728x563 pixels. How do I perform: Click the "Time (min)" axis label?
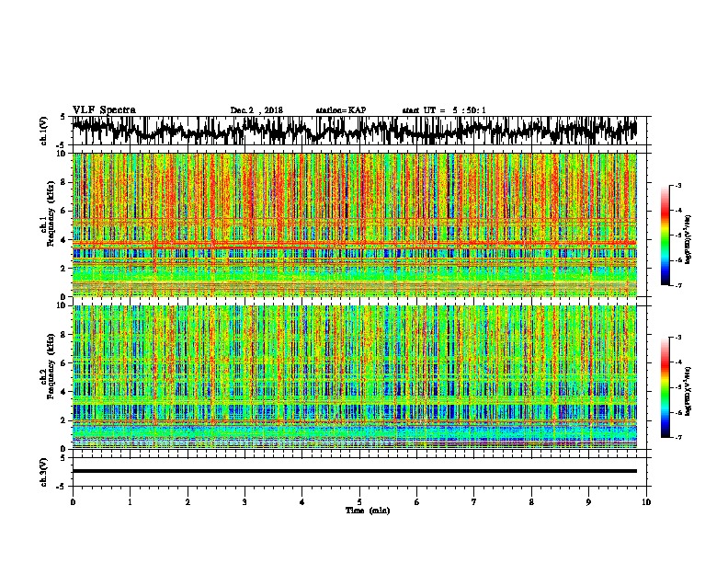[x=368, y=511]
